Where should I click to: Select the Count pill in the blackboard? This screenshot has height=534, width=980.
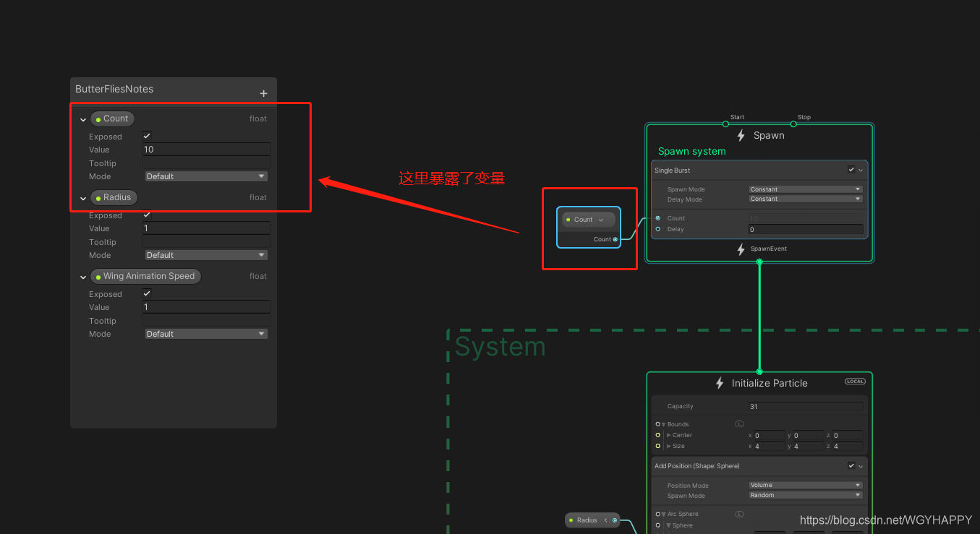tap(113, 119)
